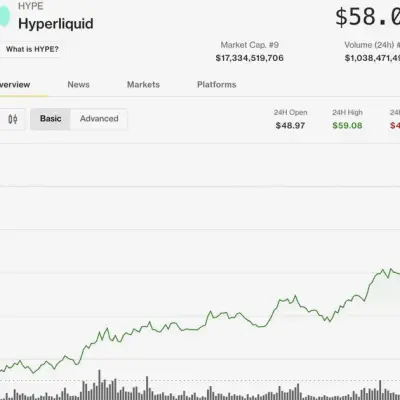
Task: Click the Hyperliquid coin name heading
Action: click(x=56, y=24)
